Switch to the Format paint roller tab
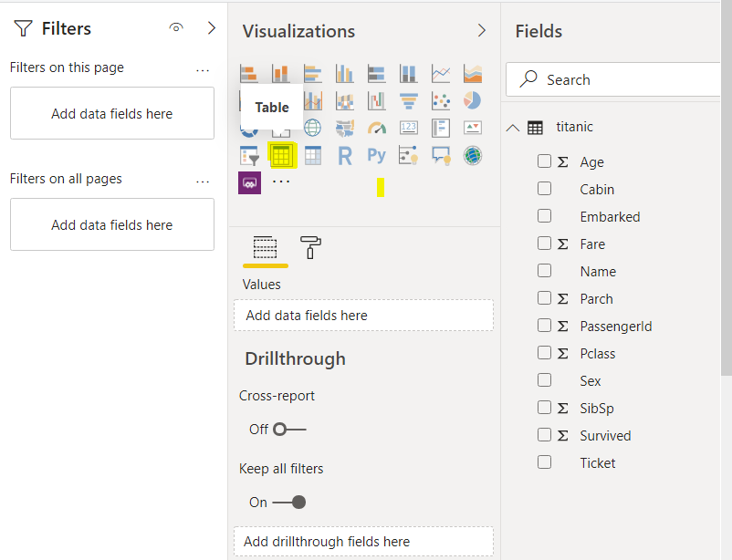 pos(310,247)
